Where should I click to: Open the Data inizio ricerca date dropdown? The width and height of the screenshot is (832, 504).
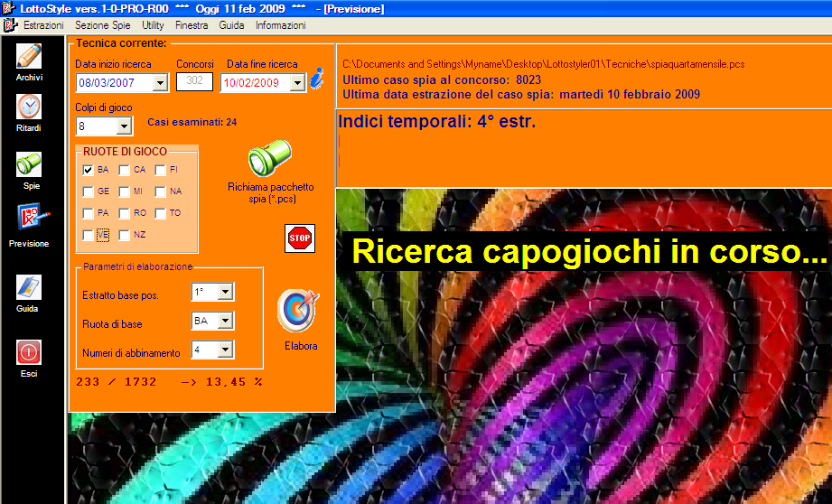pyautogui.click(x=160, y=83)
